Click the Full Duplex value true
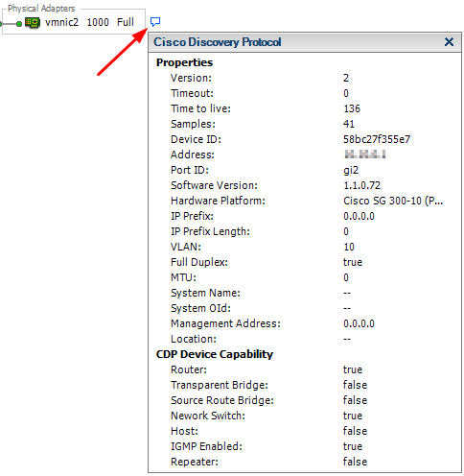The height and width of the screenshot is (476, 464). click(x=353, y=262)
